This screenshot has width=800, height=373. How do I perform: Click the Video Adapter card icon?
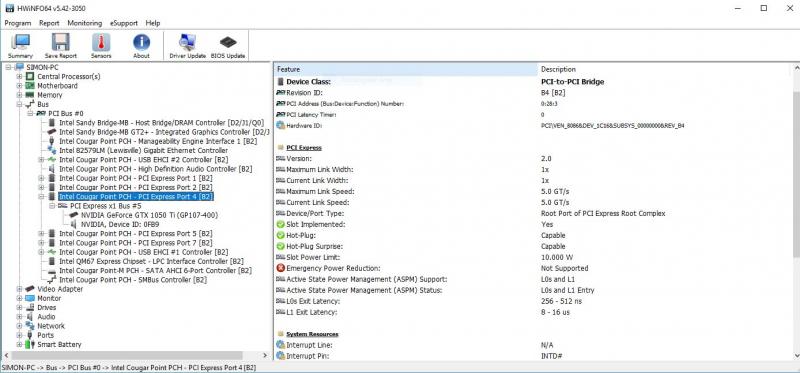coord(30,289)
